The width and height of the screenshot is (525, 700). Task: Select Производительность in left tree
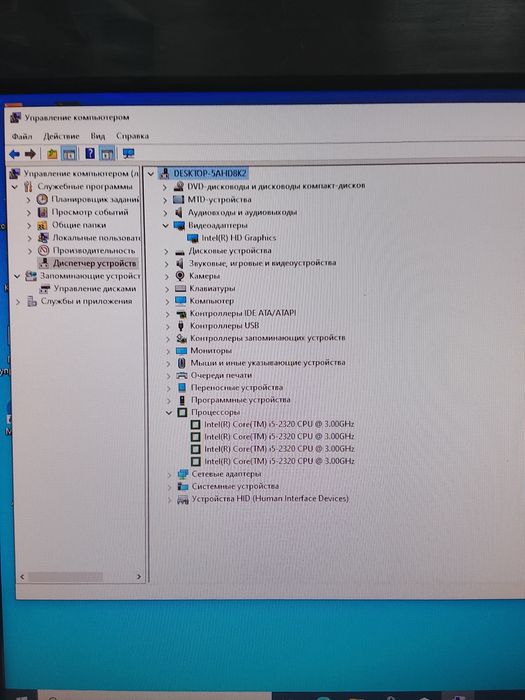pos(93,250)
